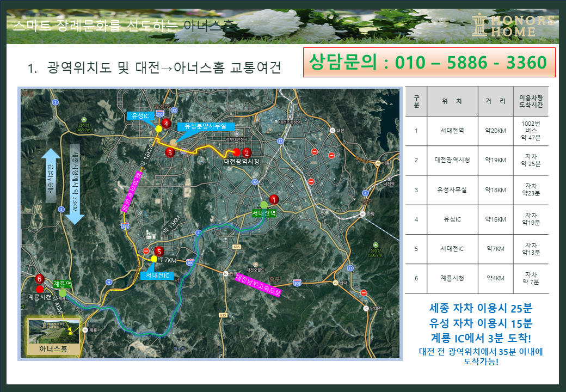Click the 상담문의 phone number banner
This screenshot has height=392, width=566.
point(429,63)
